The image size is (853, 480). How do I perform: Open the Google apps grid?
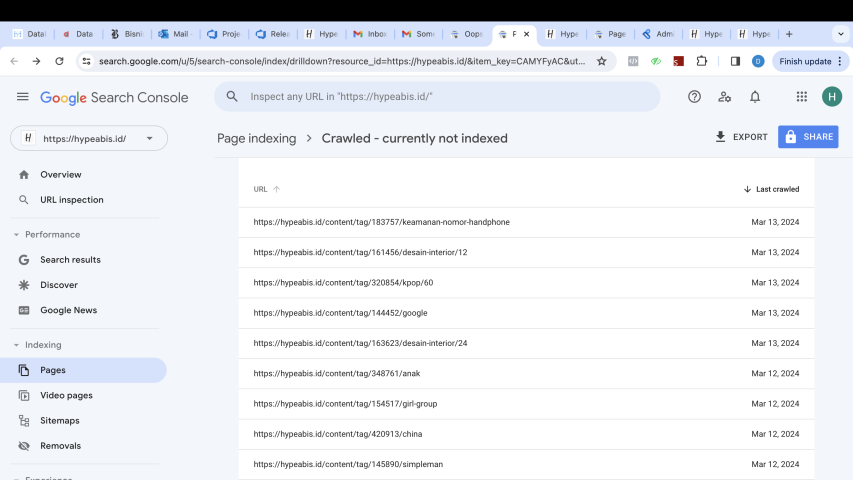(801, 97)
